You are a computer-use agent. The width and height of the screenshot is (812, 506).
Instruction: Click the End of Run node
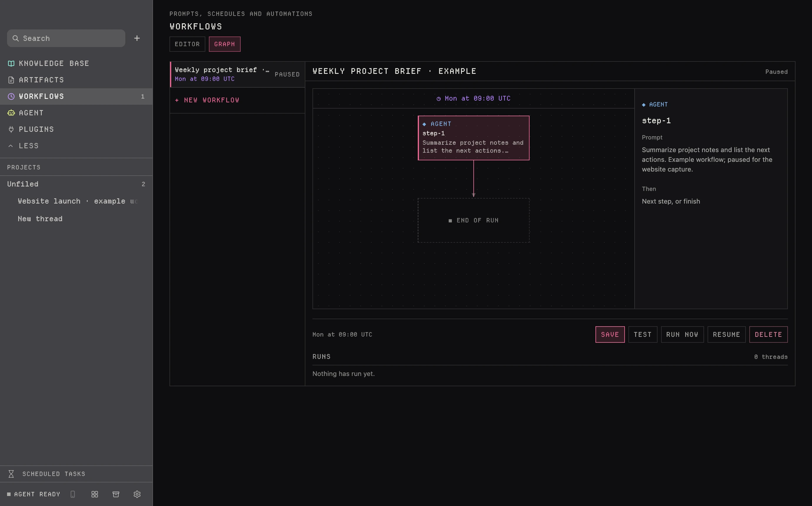coord(473,220)
